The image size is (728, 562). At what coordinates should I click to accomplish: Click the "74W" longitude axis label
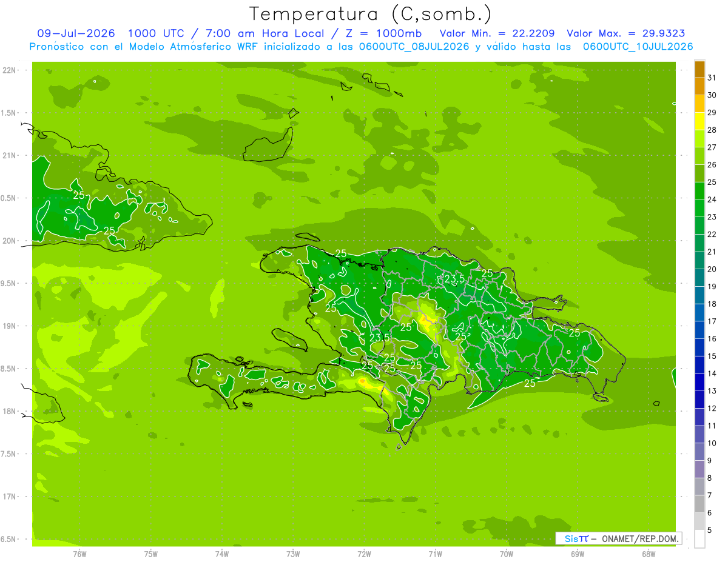pyautogui.click(x=222, y=554)
